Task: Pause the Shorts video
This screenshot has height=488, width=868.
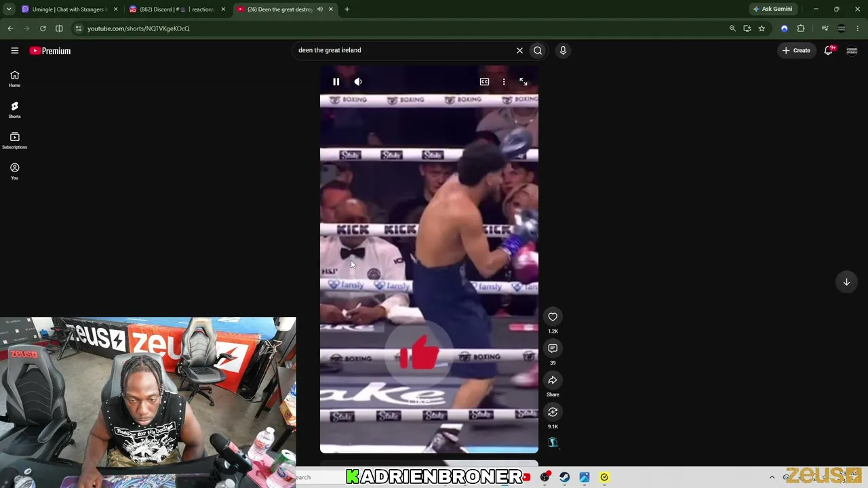Action: click(336, 82)
